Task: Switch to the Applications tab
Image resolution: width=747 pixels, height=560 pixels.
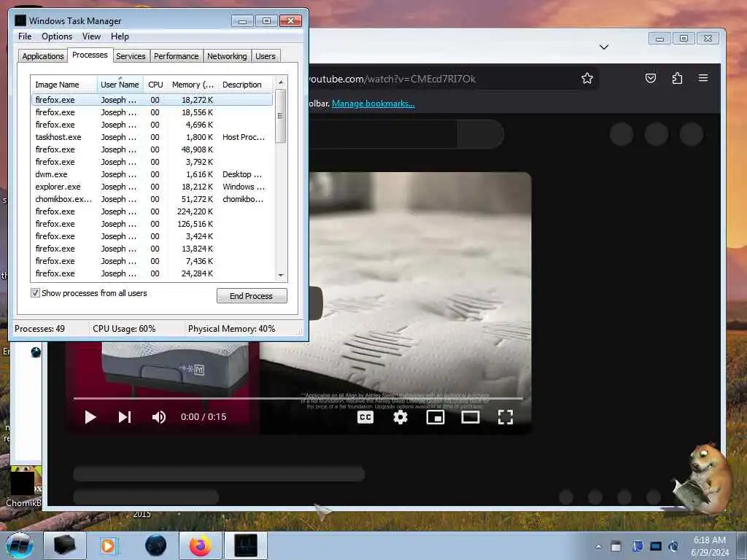Action: pyautogui.click(x=43, y=56)
